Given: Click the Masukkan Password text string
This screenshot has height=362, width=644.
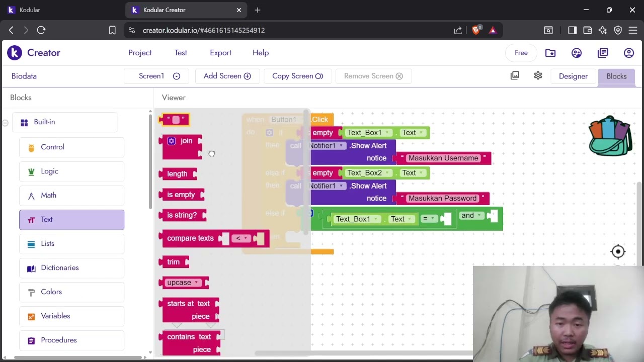Looking at the screenshot, I should pyautogui.click(x=442, y=199).
